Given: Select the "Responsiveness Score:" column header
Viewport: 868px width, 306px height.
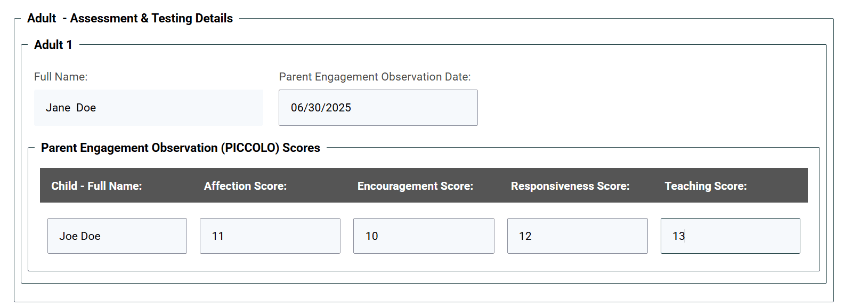Looking at the screenshot, I should click(x=570, y=186).
